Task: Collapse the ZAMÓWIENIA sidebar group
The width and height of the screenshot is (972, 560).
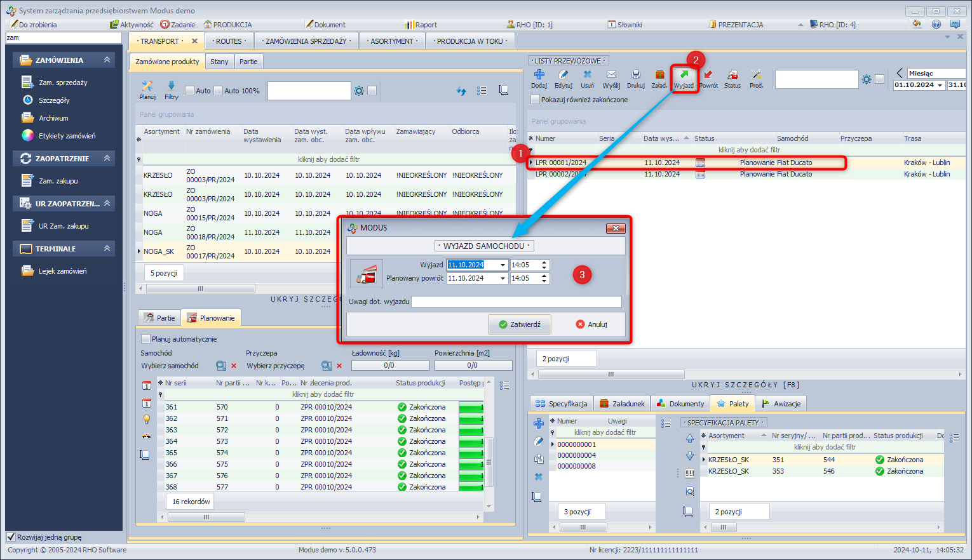Action: point(107,60)
